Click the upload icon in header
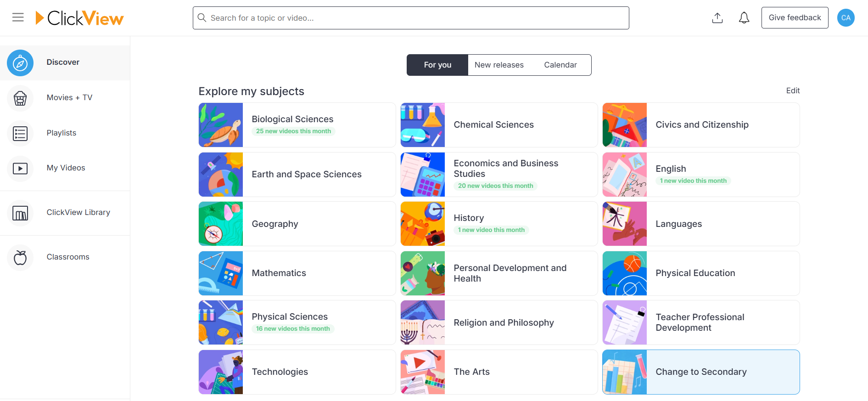 coord(717,18)
